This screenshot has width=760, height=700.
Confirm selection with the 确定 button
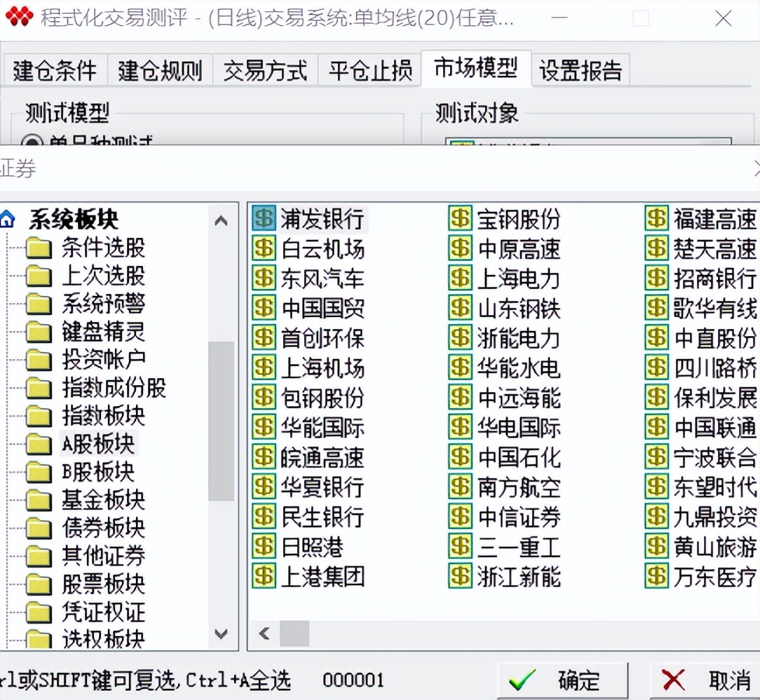coord(561,679)
